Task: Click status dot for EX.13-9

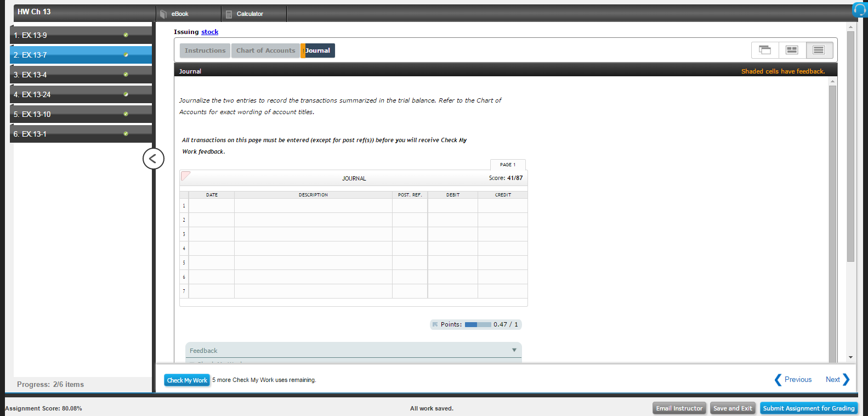Action: click(126, 35)
